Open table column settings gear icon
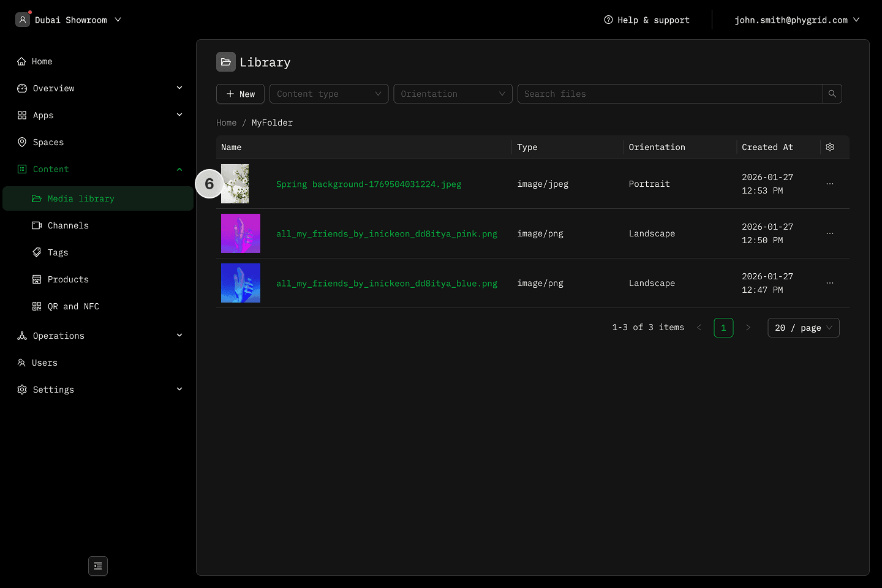The width and height of the screenshot is (882, 588). [830, 147]
